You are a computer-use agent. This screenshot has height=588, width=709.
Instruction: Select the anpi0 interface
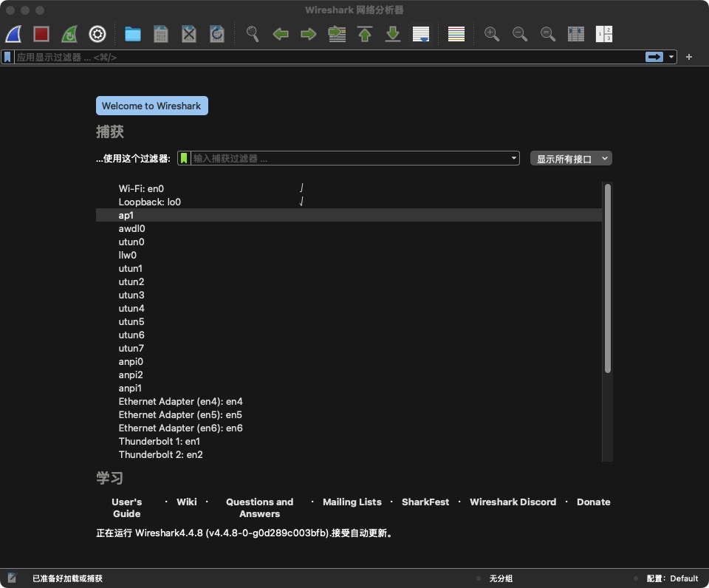tap(349, 361)
